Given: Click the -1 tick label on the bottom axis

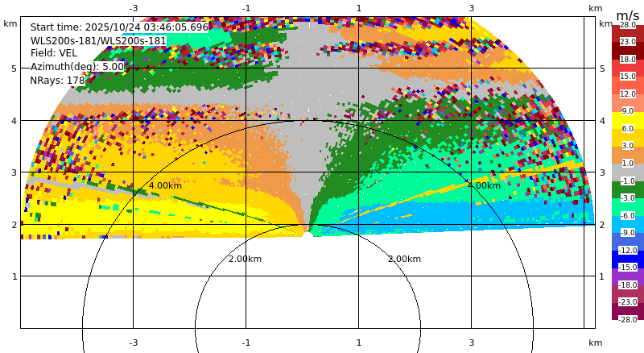Looking at the screenshot, I should (x=246, y=343).
